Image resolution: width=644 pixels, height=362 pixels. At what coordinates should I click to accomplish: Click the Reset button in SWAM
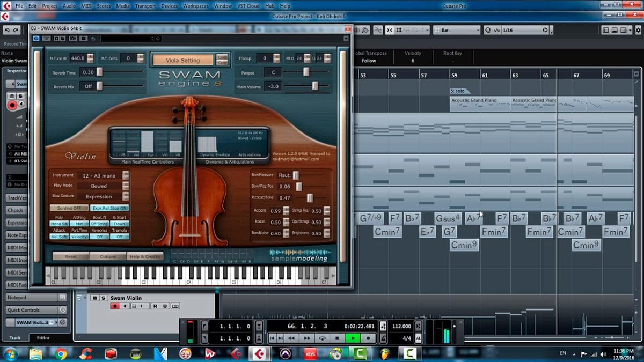tap(70, 256)
